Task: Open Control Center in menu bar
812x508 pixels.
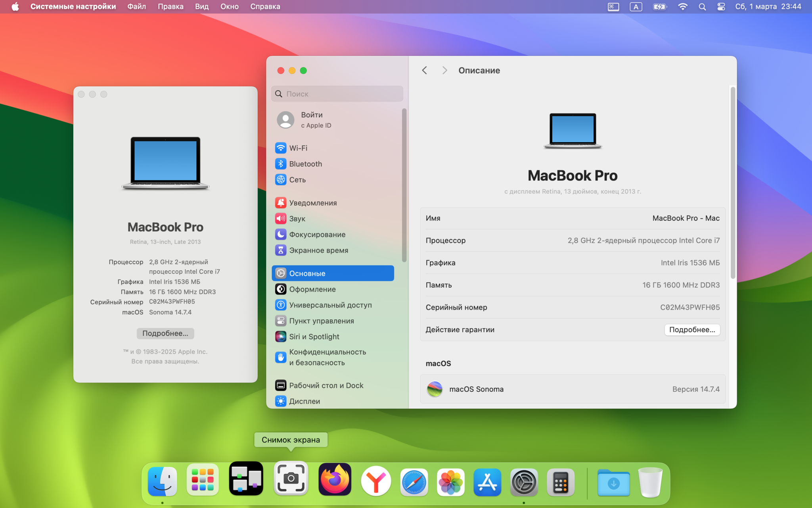Action: 721,6
